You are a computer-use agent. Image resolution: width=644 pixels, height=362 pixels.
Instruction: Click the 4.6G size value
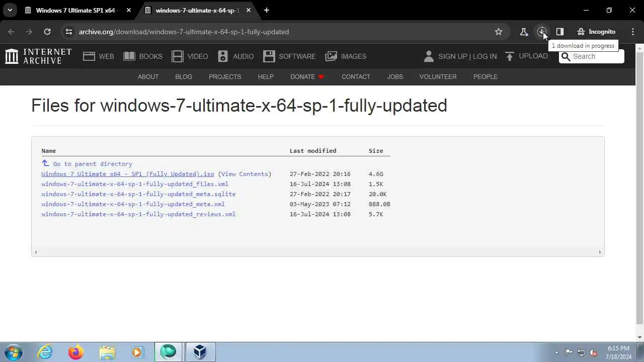pyautogui.click(x=376, y=174)
